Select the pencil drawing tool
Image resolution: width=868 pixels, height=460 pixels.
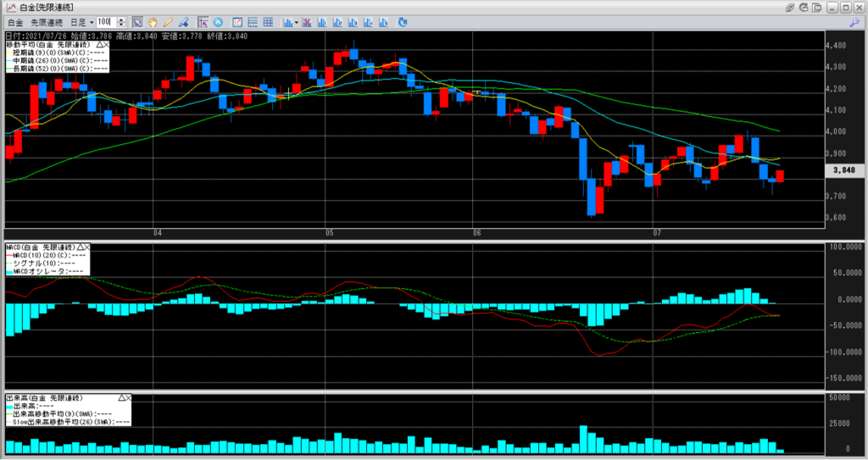pyautogui.click(x=168, y=23)
